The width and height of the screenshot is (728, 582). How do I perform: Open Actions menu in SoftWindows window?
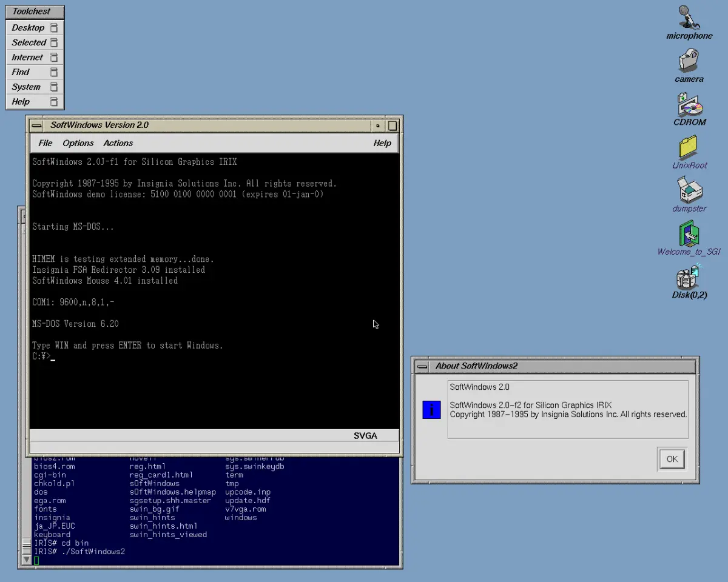pos(118,143)
